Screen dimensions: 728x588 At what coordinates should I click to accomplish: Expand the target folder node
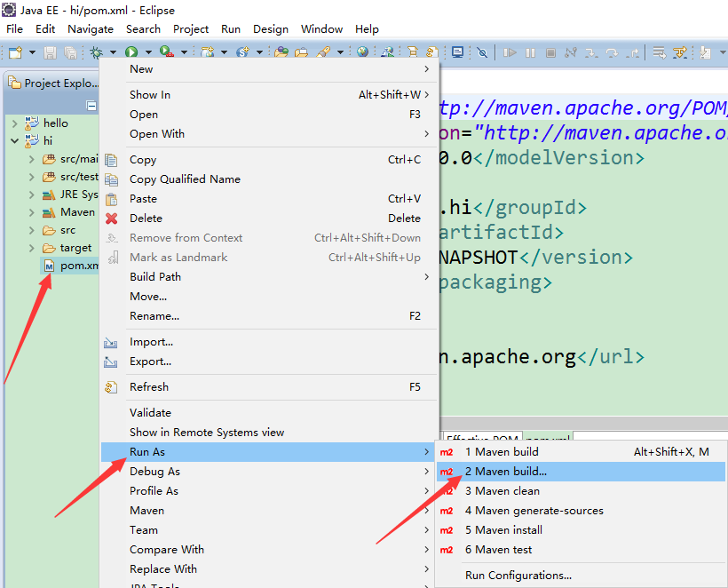(x=32, y=248)
